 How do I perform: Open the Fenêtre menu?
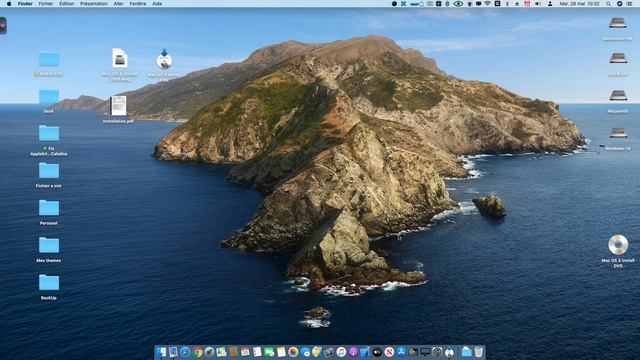pos(138,4)
